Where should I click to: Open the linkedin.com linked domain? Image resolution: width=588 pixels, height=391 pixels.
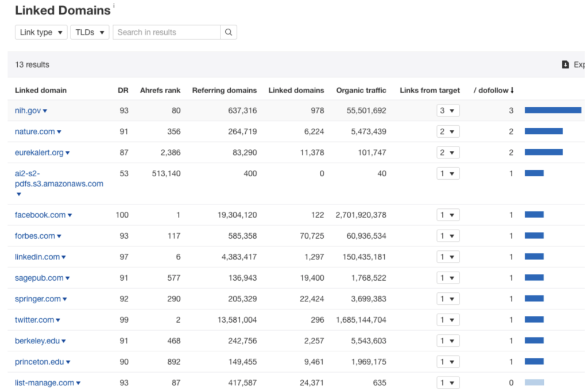click(37, 257)
